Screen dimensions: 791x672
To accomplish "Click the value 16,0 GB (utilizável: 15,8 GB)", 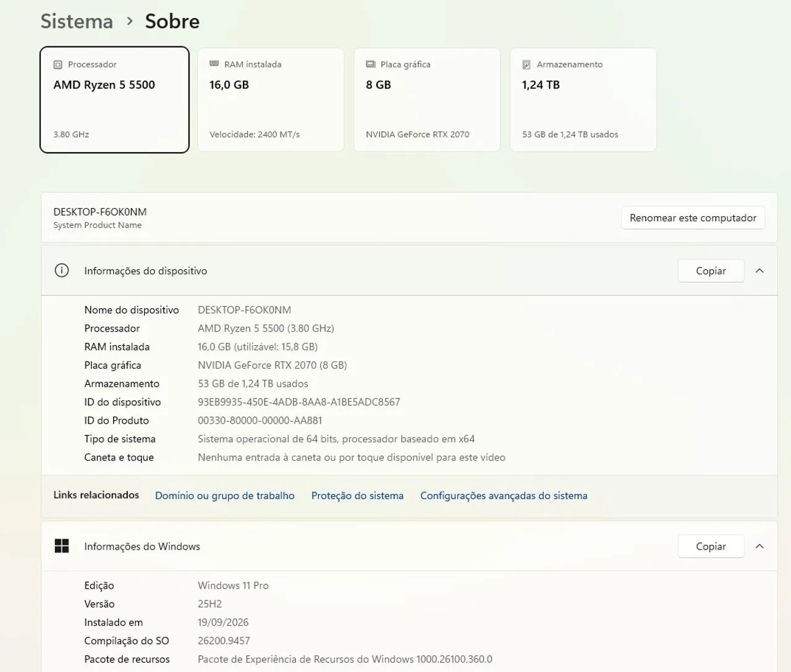I will point(258,347).
